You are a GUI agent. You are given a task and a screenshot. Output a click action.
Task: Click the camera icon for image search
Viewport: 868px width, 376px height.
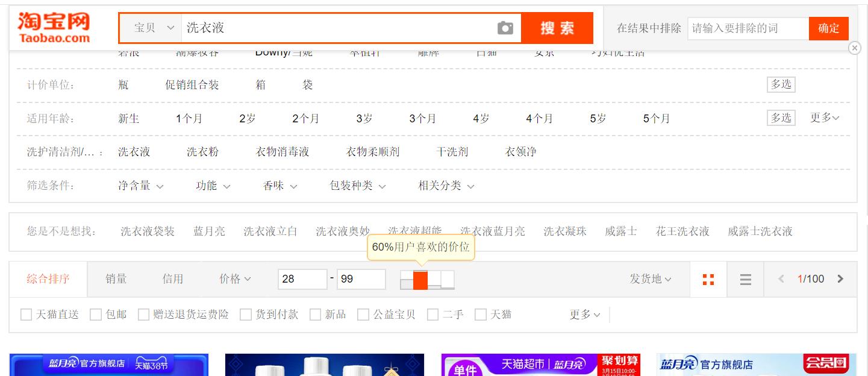[506, 28]
